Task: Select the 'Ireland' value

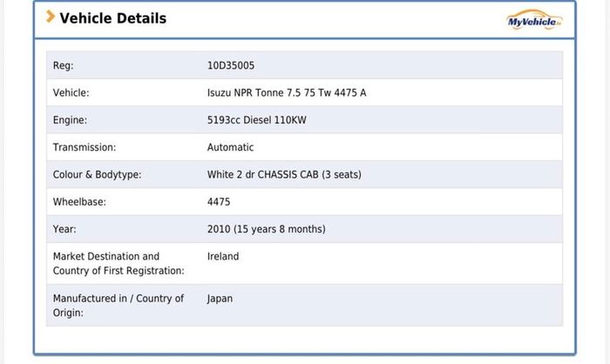Action: pyautogui.click(x=223, y=256)
